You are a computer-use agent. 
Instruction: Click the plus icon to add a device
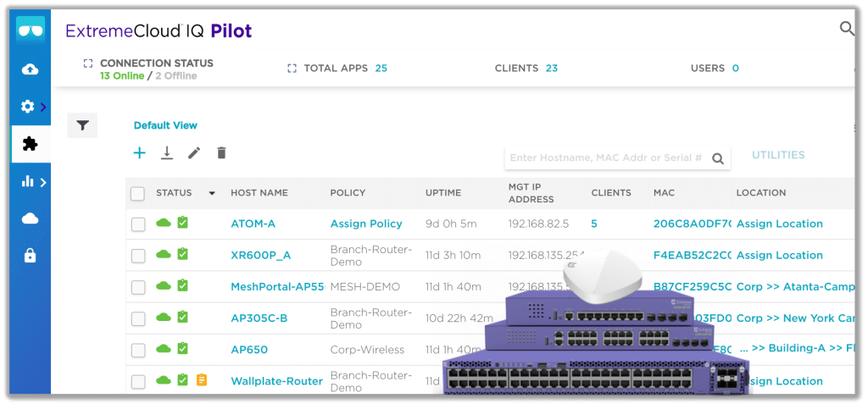(140, 153)
